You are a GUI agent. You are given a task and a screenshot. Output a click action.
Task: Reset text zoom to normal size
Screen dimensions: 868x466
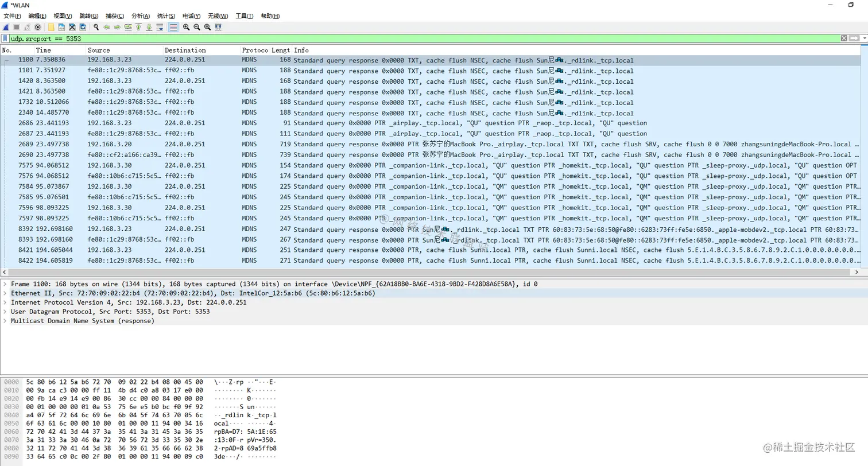(x=207, y=27)
